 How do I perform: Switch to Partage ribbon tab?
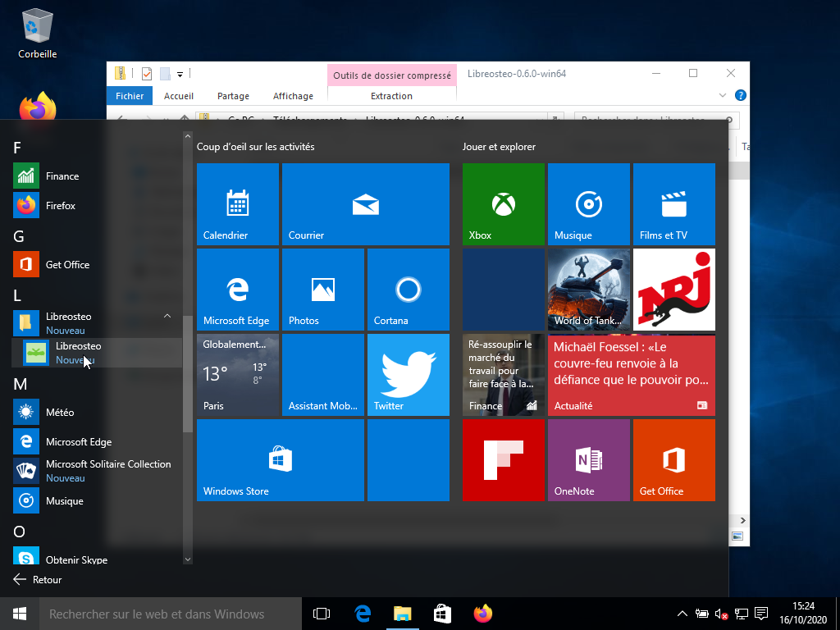click(233, 96)
